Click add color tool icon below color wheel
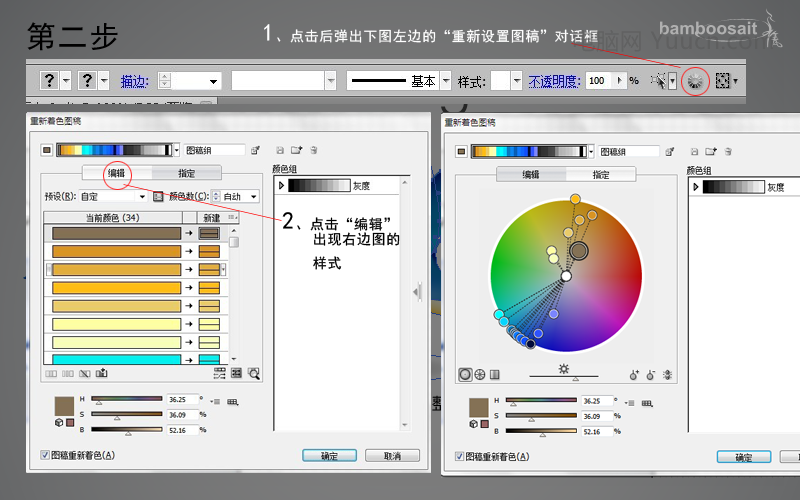 [634, 375]
